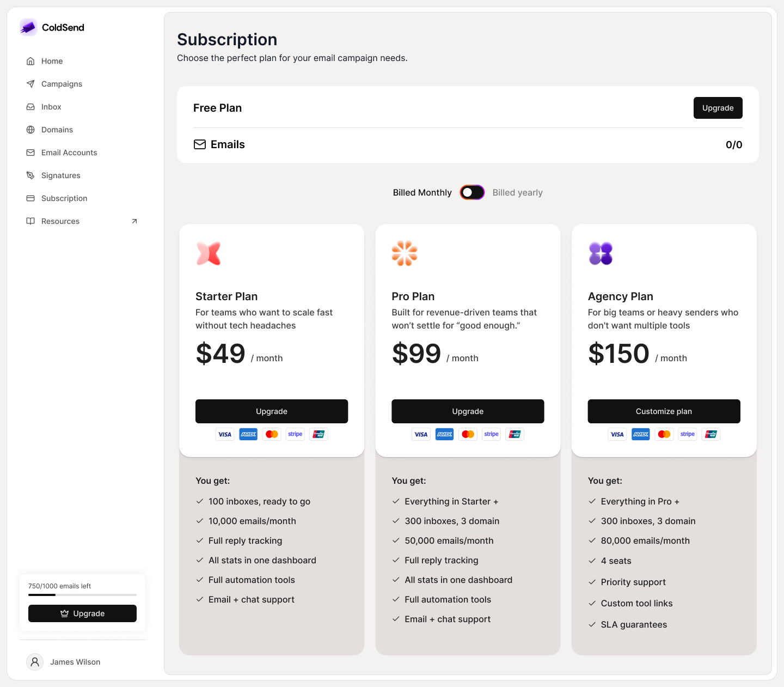Click the Signatures pen icon
This screenshot has height=687, width=784.
pyautogui.click(x=30, y=175)
